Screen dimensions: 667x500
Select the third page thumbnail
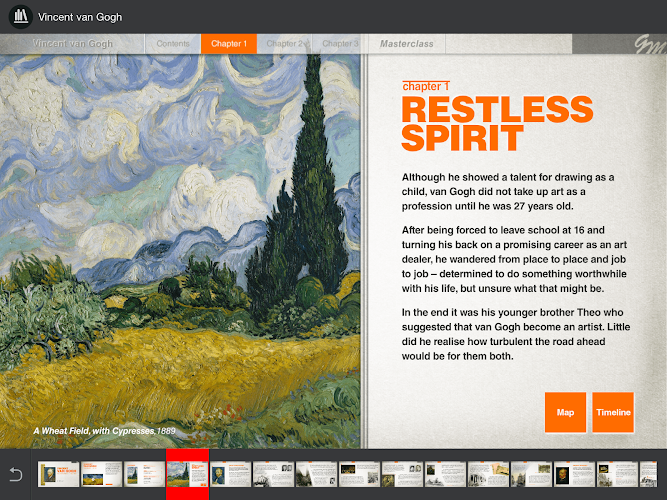coord(144,474)
